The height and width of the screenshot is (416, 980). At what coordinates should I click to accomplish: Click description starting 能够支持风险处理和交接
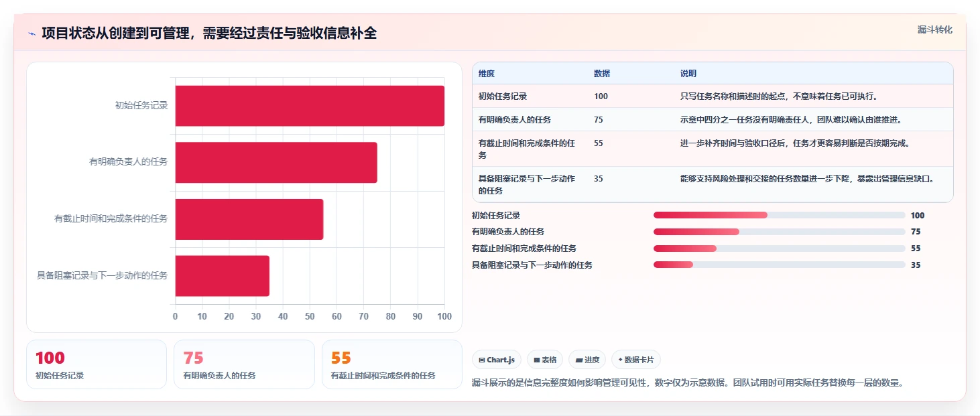pyautogui.click(x=807, y=179)
